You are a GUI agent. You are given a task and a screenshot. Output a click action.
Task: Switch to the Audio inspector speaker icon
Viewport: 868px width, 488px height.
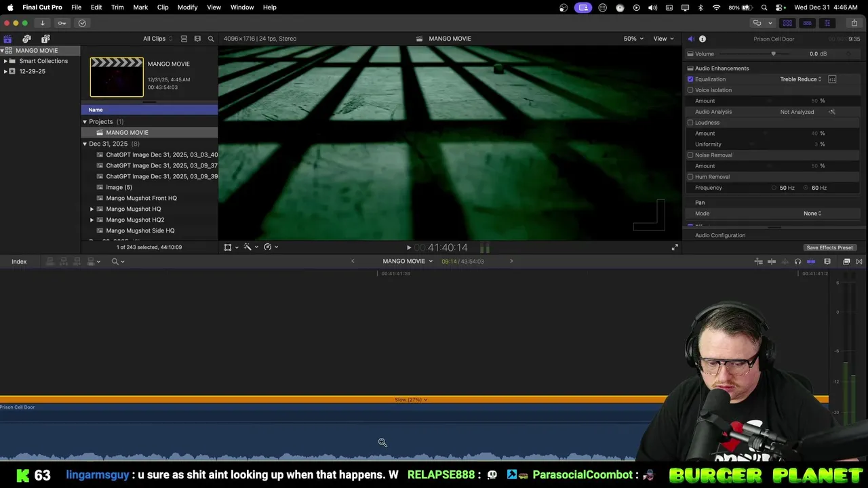click(x=690, y=39)
